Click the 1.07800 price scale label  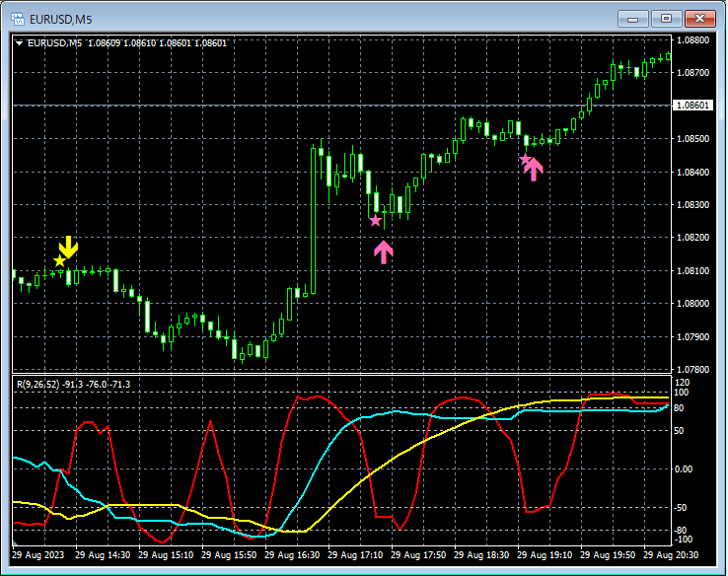693,370
